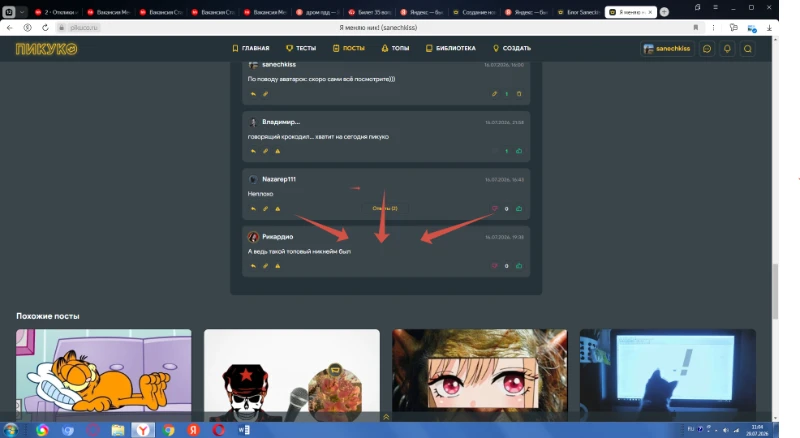
Task: Report Nazarep111's comment using warning icon
Action: click(278, 209)
